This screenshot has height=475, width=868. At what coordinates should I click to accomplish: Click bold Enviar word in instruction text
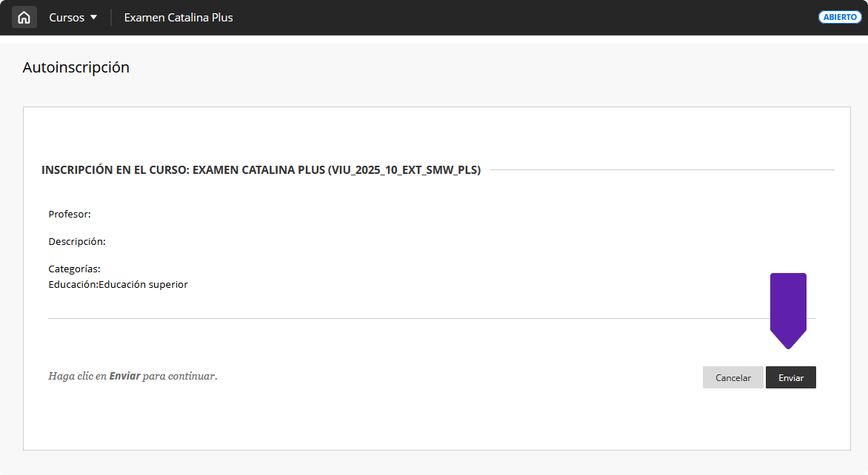pyautogui.click(x=124, y=376)
